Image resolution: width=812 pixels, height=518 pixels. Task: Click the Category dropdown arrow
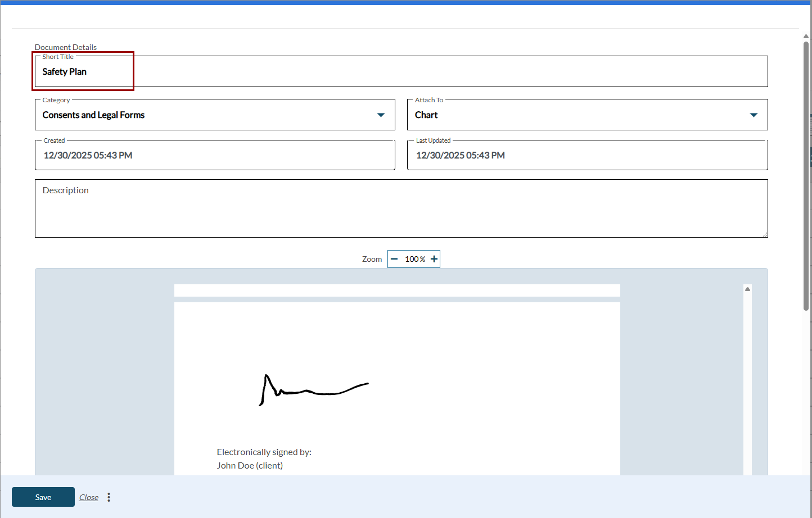click(x=381, y=115)
